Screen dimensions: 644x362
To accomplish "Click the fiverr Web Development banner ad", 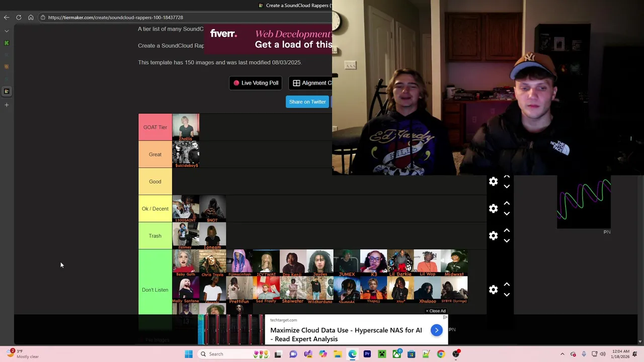I will (x=268, y=39).
